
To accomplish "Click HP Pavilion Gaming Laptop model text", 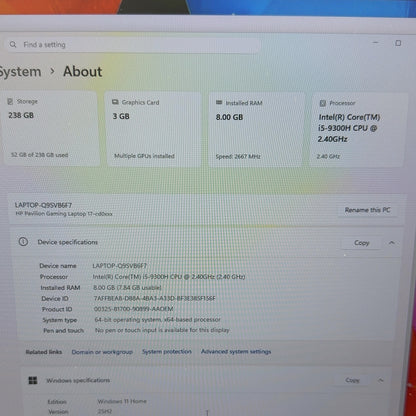I will click(x=64, y=214).
